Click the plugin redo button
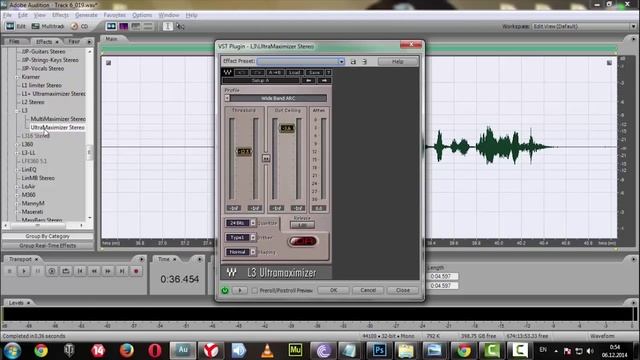The width and height of the screenshot is (640, 360). (x=257, y=72)
